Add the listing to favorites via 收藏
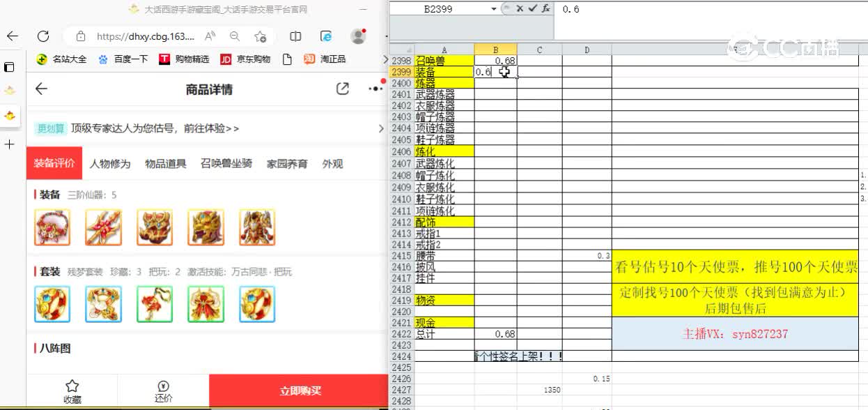This screenshot has height=410, width=868. click(x=72, y=392)
